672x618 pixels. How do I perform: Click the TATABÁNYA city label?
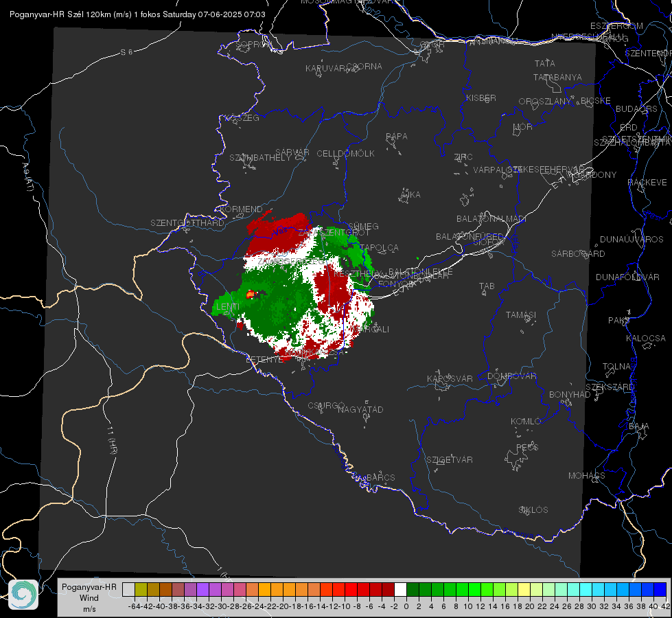coord(557,78)
